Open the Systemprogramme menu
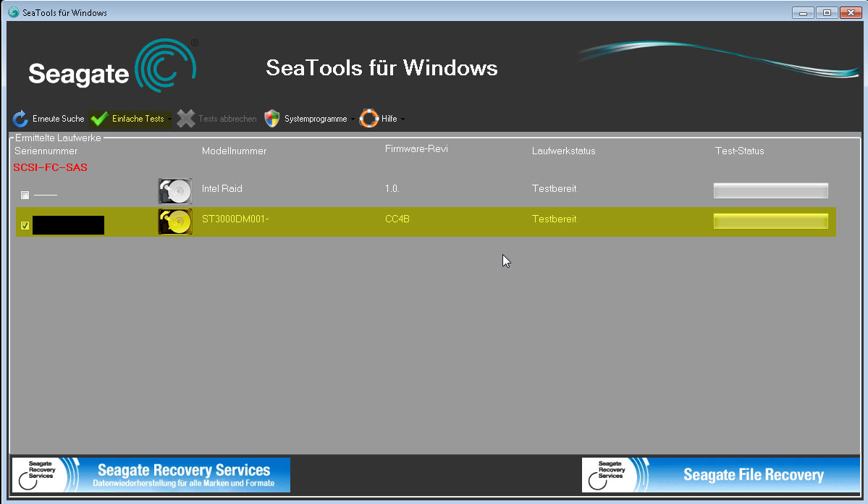This screenshot has width=868, height=504. click(316, 119)
